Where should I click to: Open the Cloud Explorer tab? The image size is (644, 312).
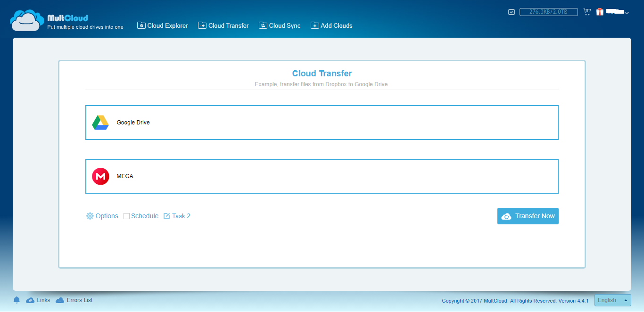pos(163,25)
